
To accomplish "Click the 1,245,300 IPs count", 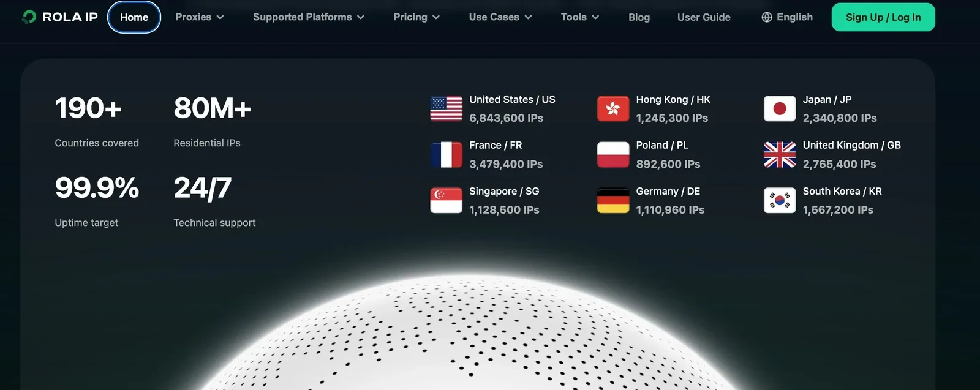I will click(672, 118).
